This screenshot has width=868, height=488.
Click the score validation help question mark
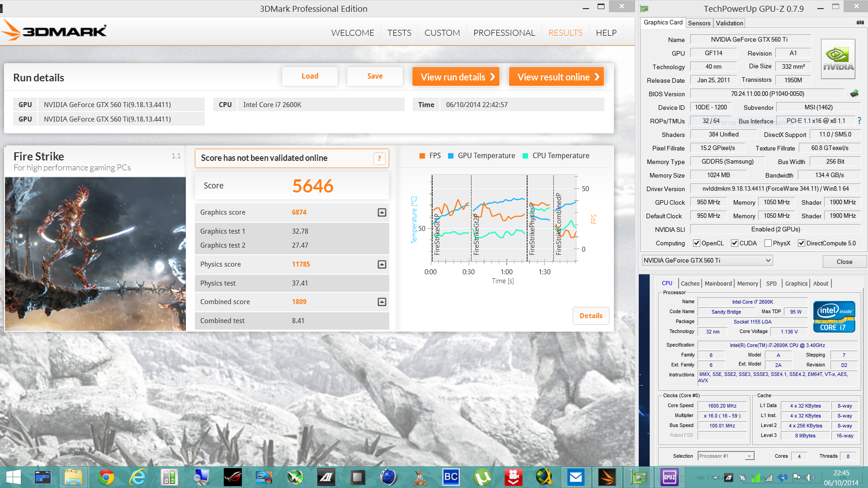pos(379,158)
